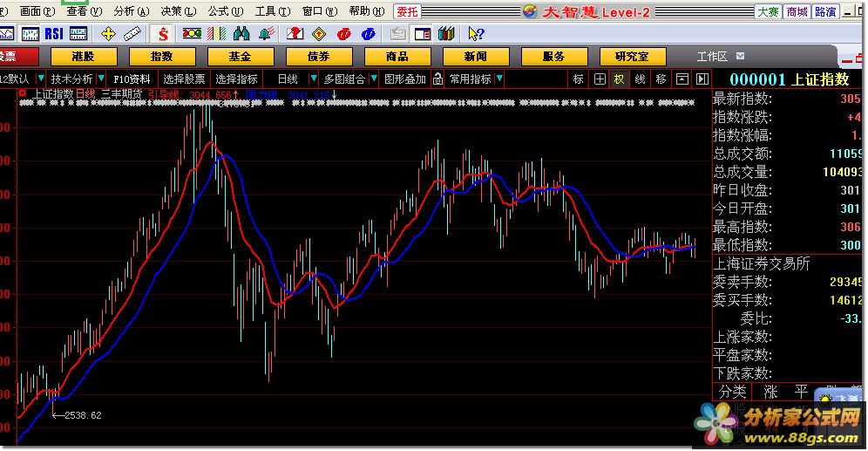Click the F10资料 button
This screenshot has height=451, width=868.
(132, 79)
